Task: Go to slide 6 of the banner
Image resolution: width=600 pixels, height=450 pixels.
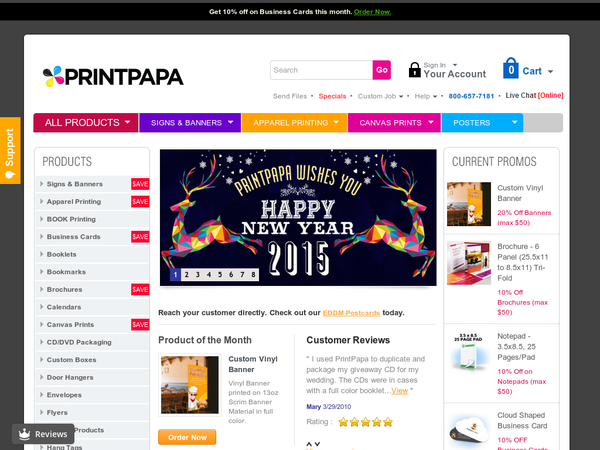Action: pos(231,274)
